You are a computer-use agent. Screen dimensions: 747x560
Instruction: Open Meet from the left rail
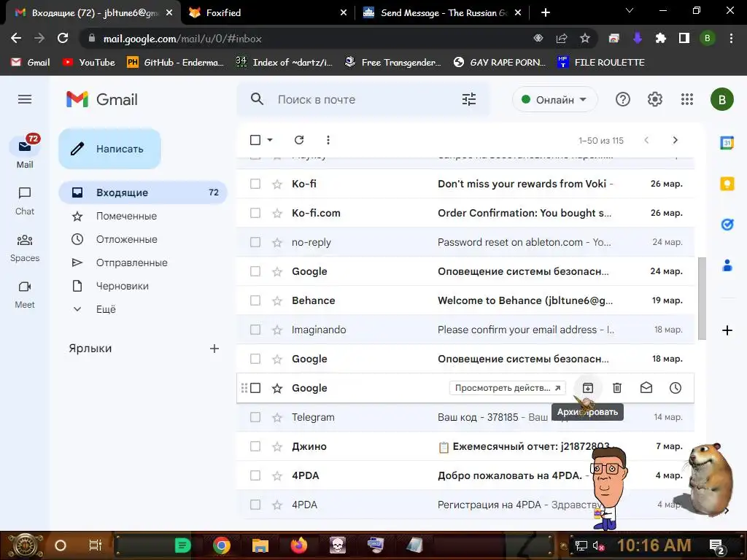[25, 295]
